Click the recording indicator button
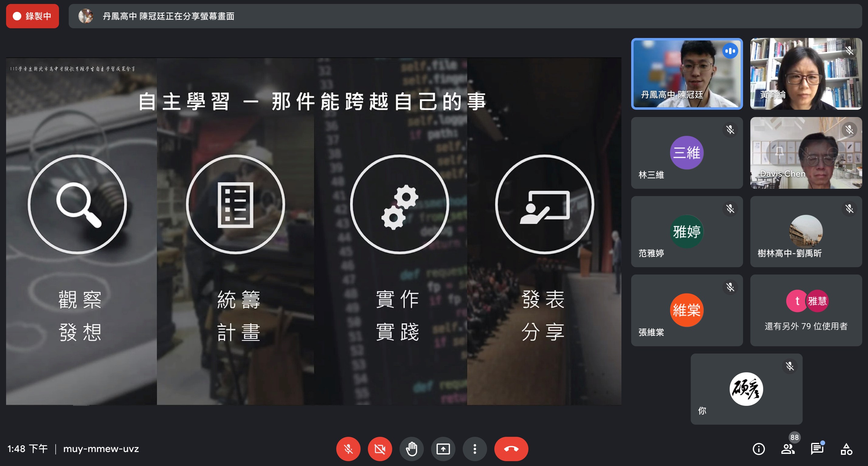The image size is (868, 466). [x=32, y=16]
